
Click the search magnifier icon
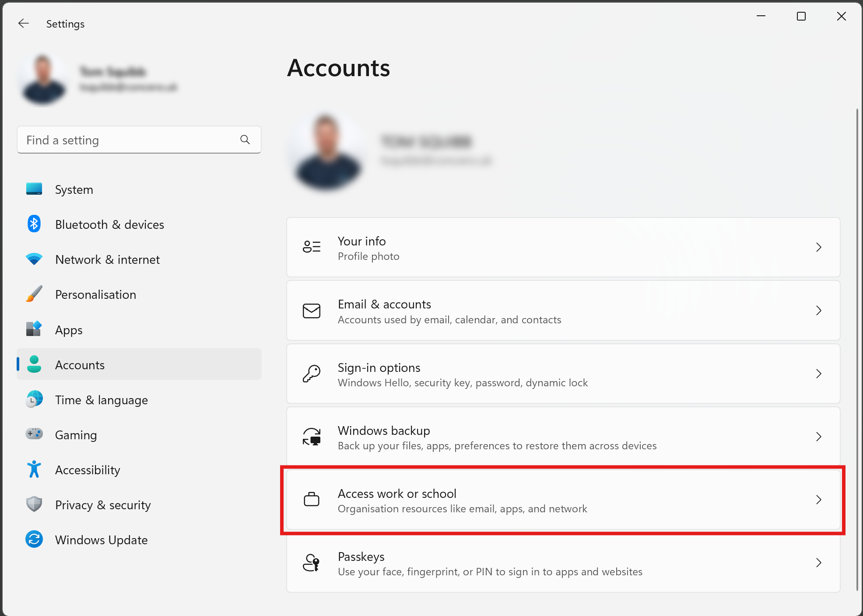tap(245, 140)
